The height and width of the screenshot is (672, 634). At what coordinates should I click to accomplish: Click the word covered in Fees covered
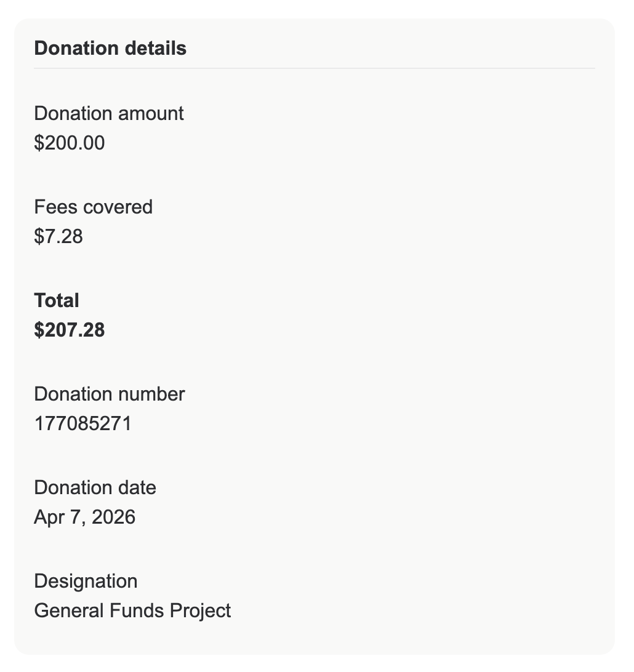(118, 207)
